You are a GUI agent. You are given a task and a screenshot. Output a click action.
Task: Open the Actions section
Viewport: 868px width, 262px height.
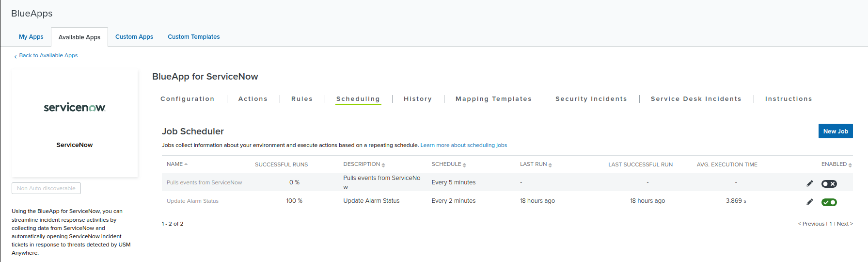click(x=253, y=99)
